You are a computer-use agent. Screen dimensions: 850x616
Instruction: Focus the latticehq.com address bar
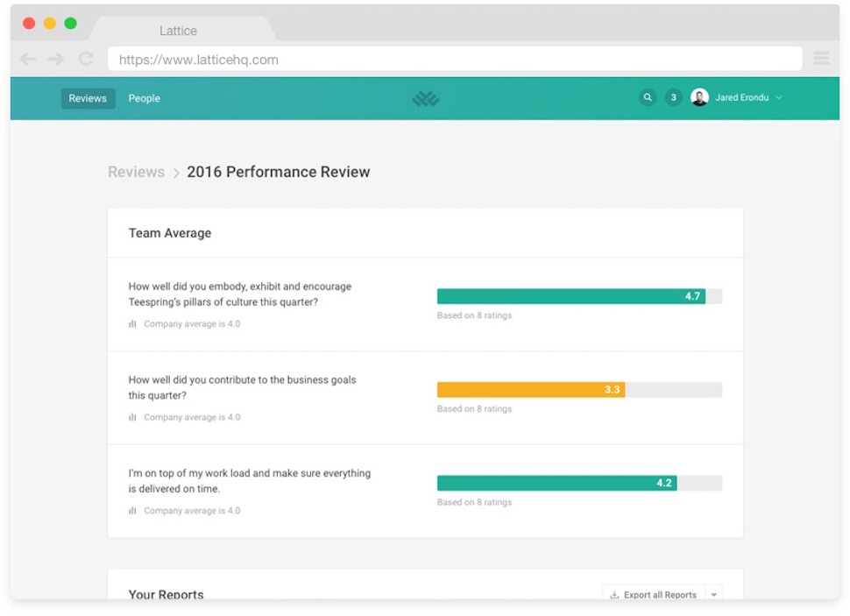pos(454,60)
